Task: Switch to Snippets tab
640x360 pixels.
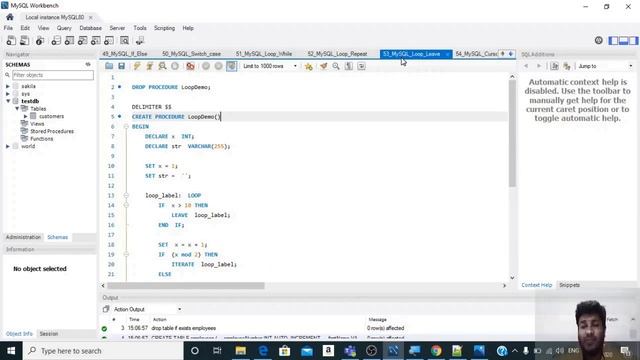Action: point(569,285)
